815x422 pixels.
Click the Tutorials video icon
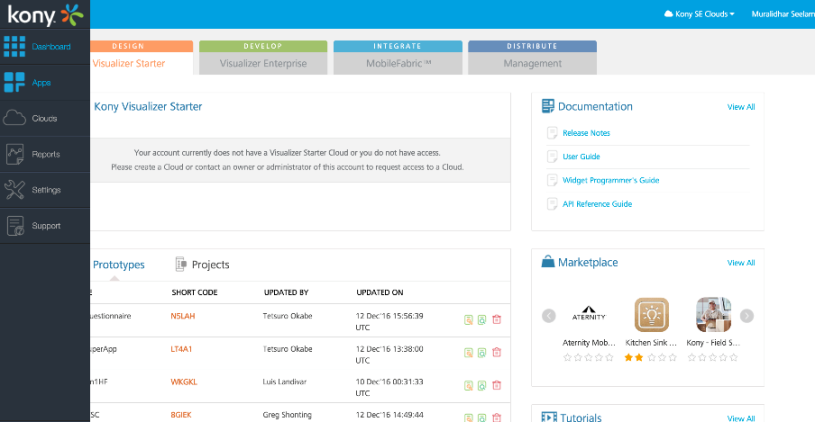click(549, 417)
